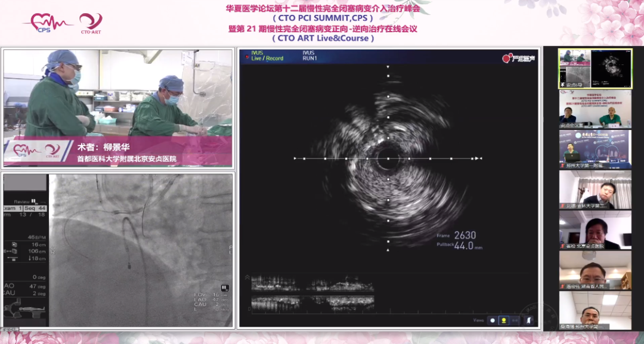644x344 pixels.
Task: Select the second participant thumbnail with two panelists
Action: [x=595, y=109]
